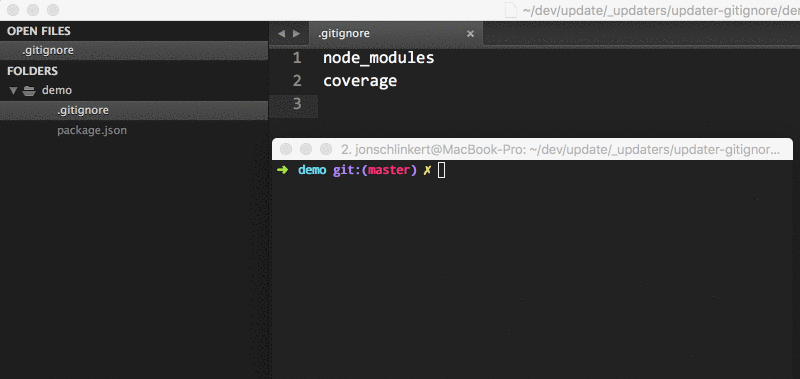Image resolution: width=800 pixels, height=379 pixels.
Task: Click the green arrow prompt symbol in terminal
Action: coord(282,170)
